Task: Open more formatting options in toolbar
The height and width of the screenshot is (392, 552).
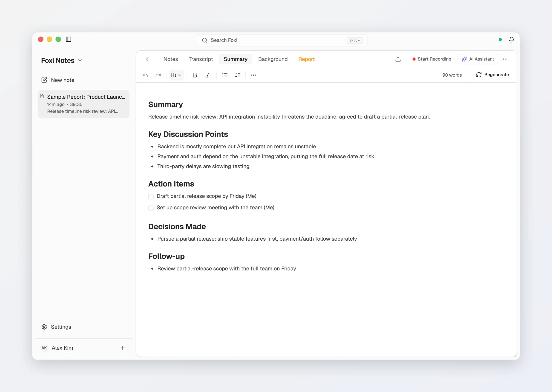Action: [x=253, y=75]
